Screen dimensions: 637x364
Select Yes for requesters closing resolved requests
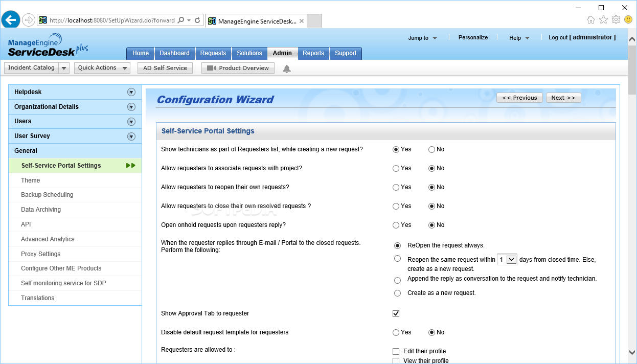[396, 206]
